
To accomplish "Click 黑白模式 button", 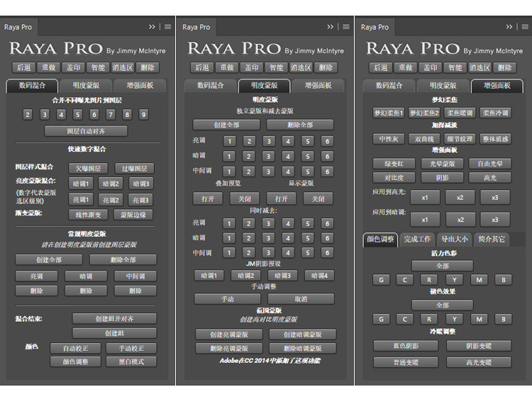I will (131, 361).
